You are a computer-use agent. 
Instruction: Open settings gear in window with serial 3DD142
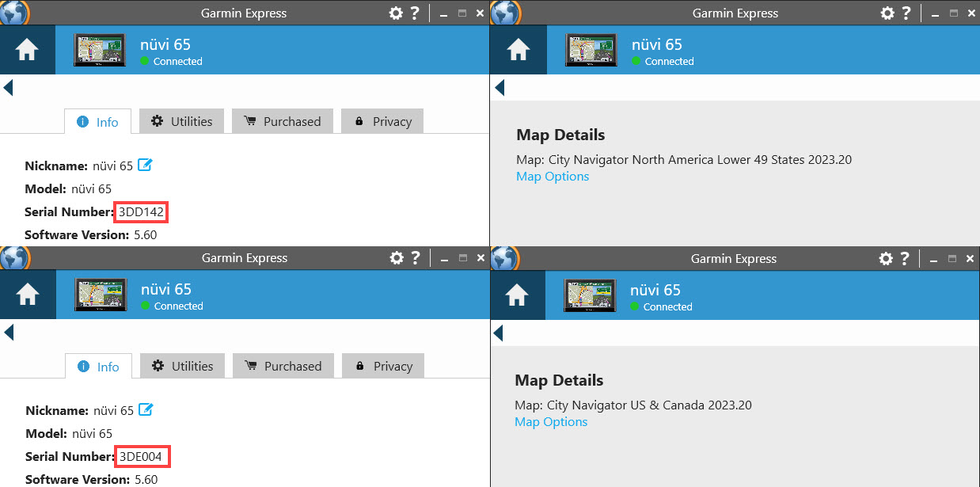pyautogui.click(x=396, y=13)
